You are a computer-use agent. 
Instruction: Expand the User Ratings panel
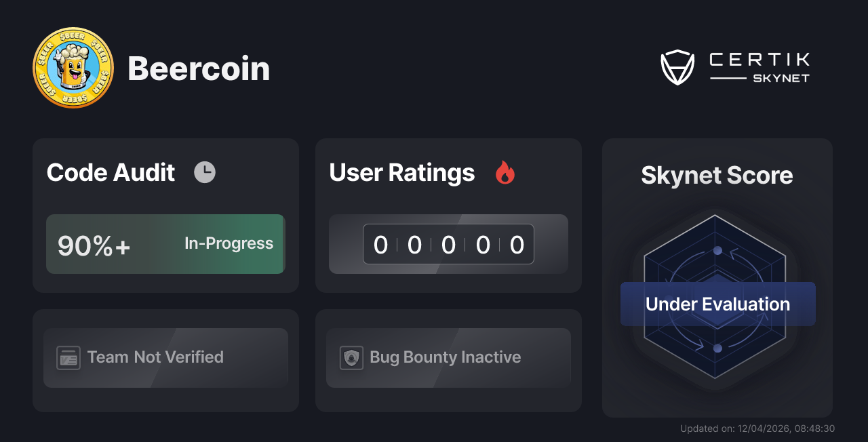pyautogui.click(x=448, y=215)
